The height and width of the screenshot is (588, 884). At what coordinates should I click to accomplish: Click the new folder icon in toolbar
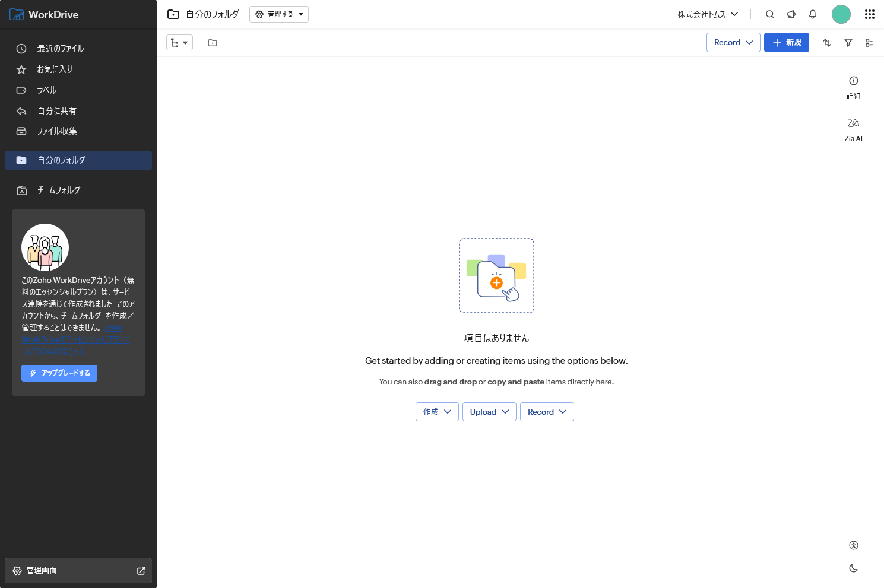[x=213, y=43]
